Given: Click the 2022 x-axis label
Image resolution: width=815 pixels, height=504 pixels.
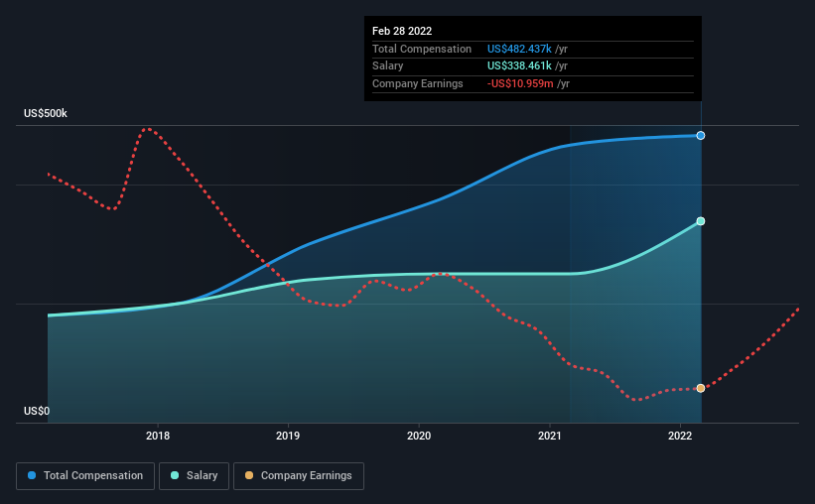Looking at the screenshot, I should click(x=680, y=436).
